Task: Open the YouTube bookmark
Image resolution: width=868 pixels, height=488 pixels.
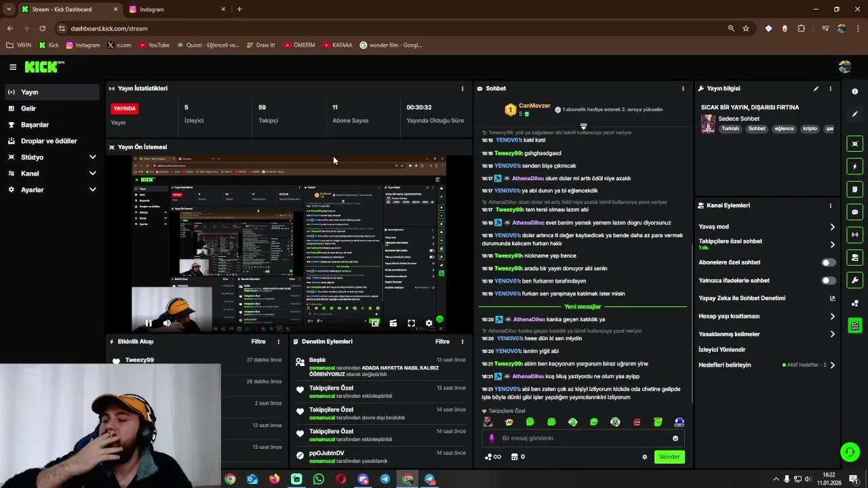Action: [154, 45]
